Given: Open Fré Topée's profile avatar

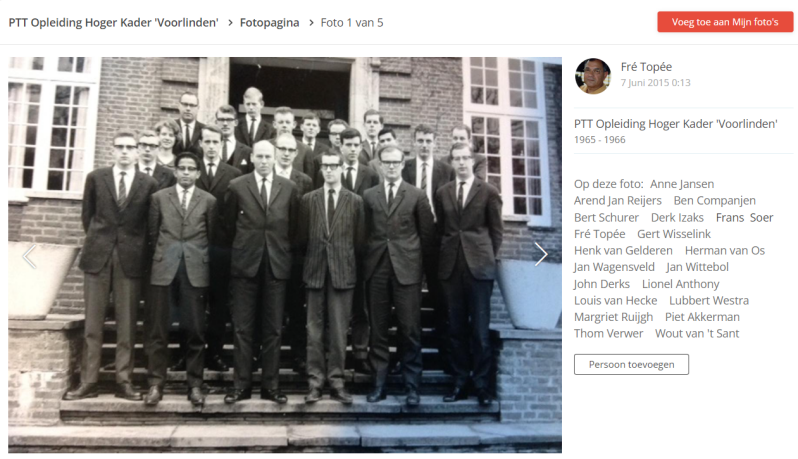Looking at the screenshot, I should [x=593, y=76].
